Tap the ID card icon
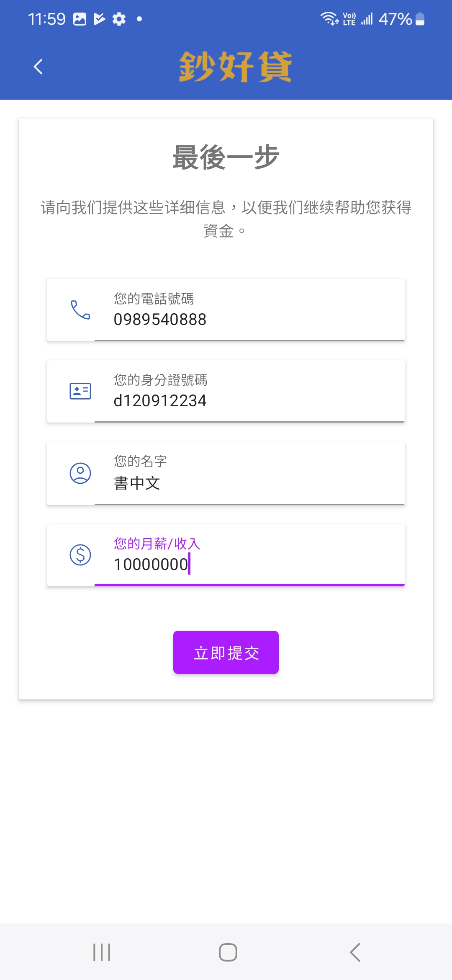The image size is (452, 980). (x=80, y=391)
